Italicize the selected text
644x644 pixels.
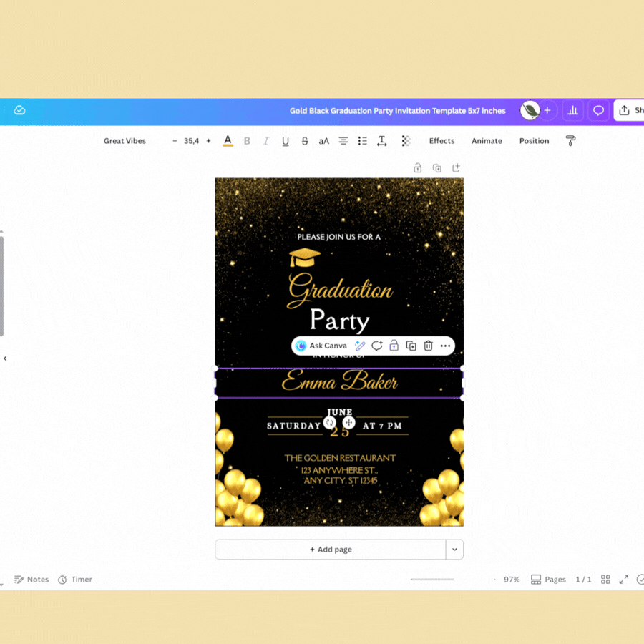(x=265, y=141)
